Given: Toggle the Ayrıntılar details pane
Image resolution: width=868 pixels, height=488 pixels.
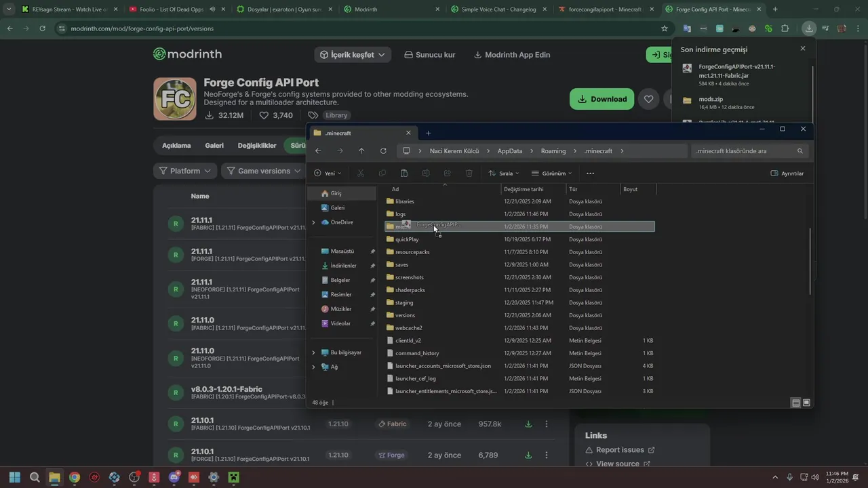Looking at the screenshot, I should click(x=787, y=174).
